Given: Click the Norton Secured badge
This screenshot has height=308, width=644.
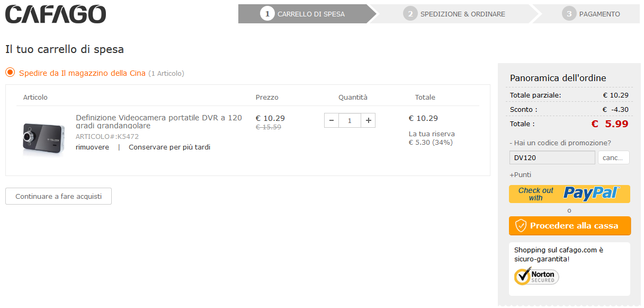Looking at the screenshot, I should (x=536, y=276).
